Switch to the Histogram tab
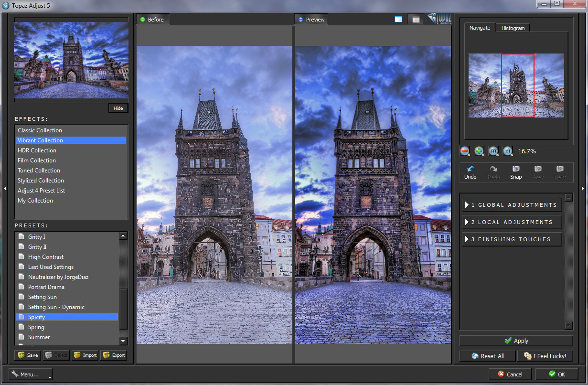The height and width of the screenshot is (385, 588). pyautogui.click(x=513, y=28)
